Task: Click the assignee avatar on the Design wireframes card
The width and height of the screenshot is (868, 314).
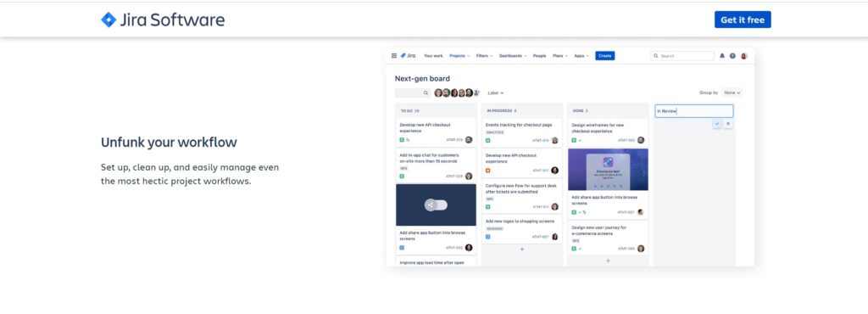Action: click(x=641, y=140)
